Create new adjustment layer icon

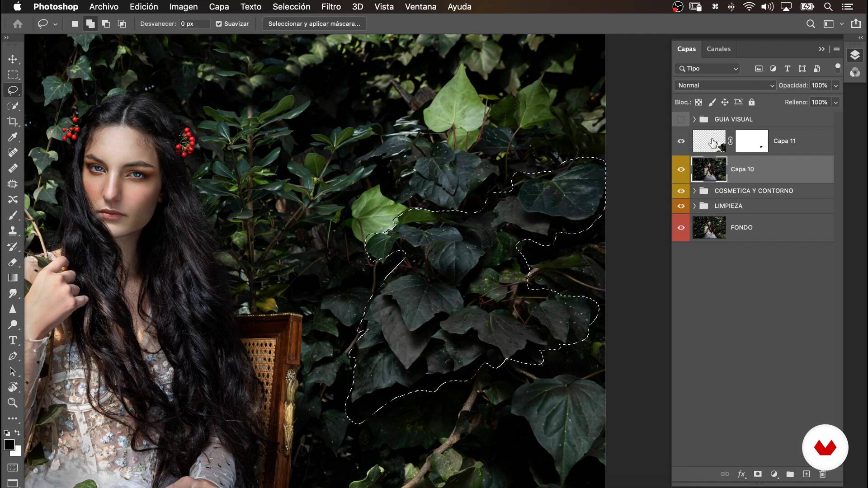pyautogui.click(x=774, y=474)
